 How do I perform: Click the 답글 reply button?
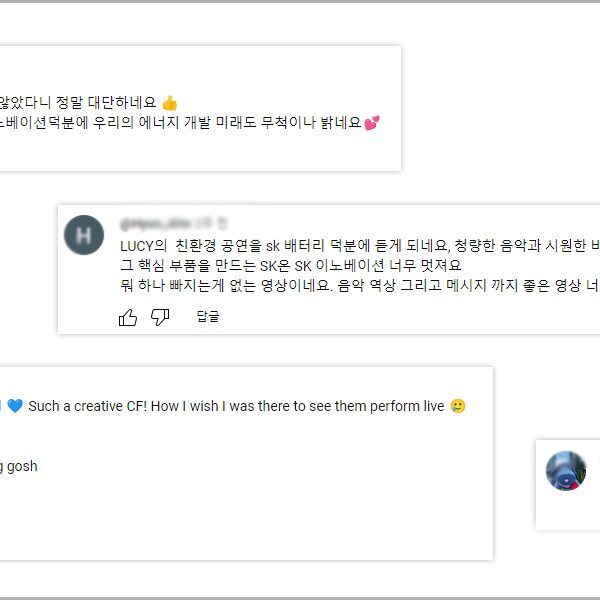pos(208,316)
